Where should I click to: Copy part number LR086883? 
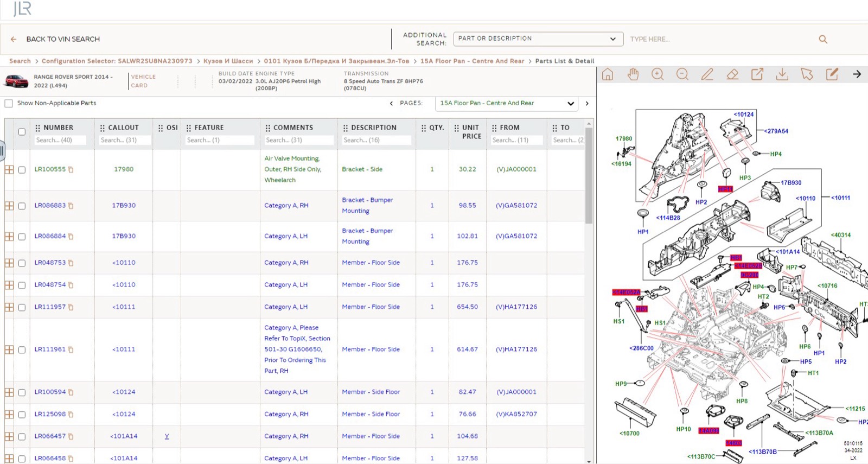click(71, 206)
